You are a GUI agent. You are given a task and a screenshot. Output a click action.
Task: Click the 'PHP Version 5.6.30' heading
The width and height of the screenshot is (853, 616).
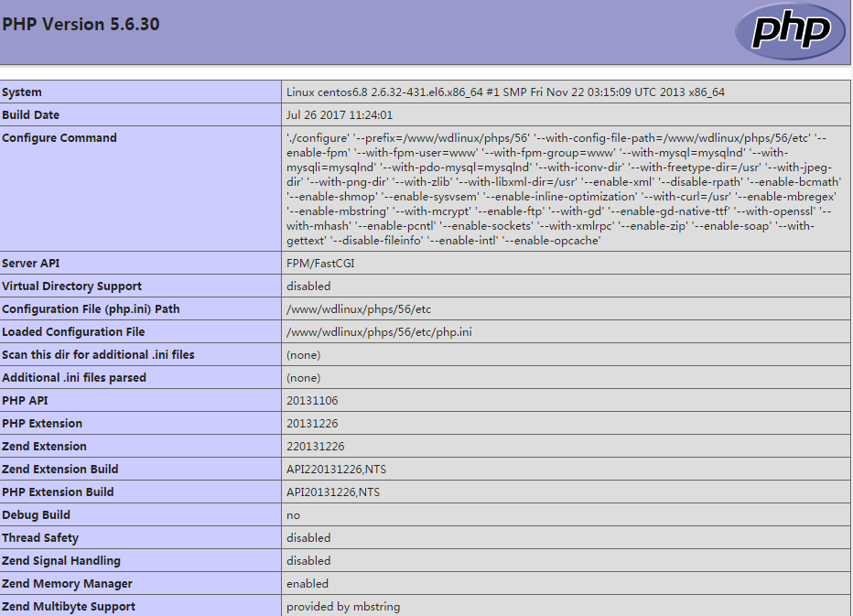point(81,25)
